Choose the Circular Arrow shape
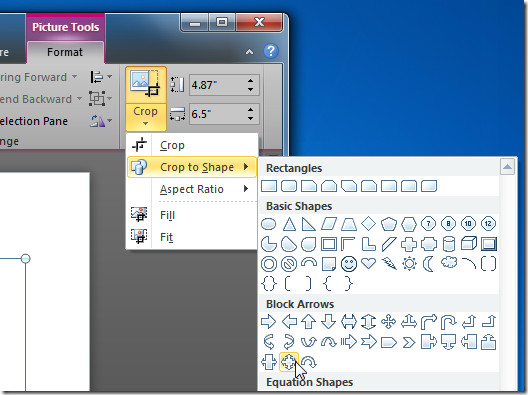 click(x=309, y=362)
